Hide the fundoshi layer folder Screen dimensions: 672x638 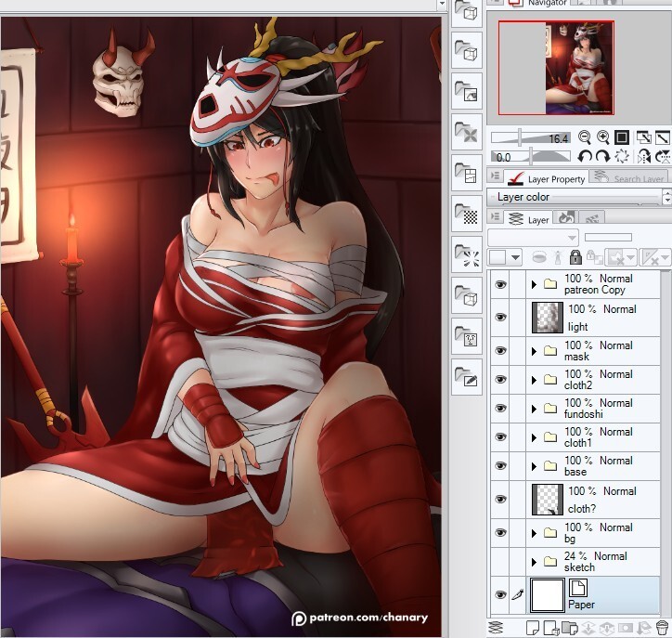[x=500, y=409]
